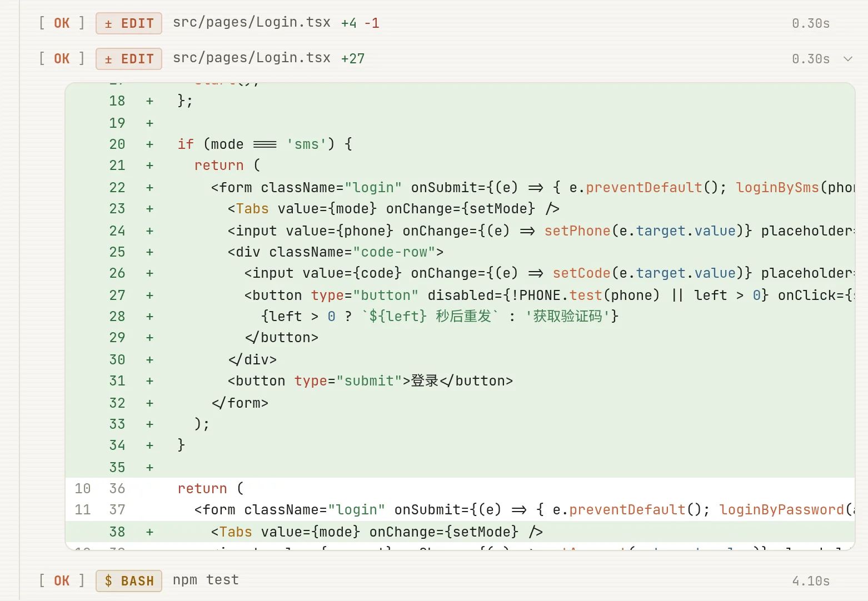Click the 4.10s duration of npm test
Viewport: 868px width, 601px height.
[811, 581]
